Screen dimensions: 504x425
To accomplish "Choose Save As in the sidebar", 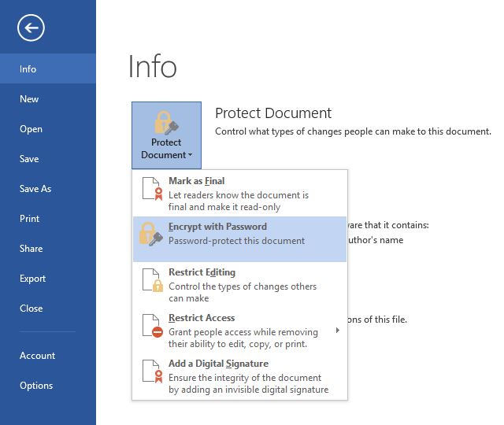I will 48,189.
